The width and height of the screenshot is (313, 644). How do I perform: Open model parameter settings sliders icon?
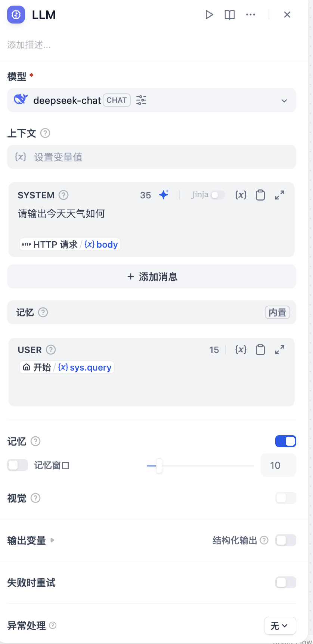pos(141,100)
